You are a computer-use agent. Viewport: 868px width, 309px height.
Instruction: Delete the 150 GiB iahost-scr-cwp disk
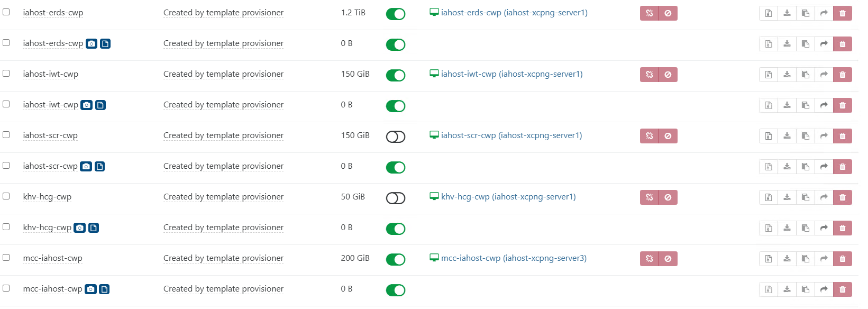843,136
